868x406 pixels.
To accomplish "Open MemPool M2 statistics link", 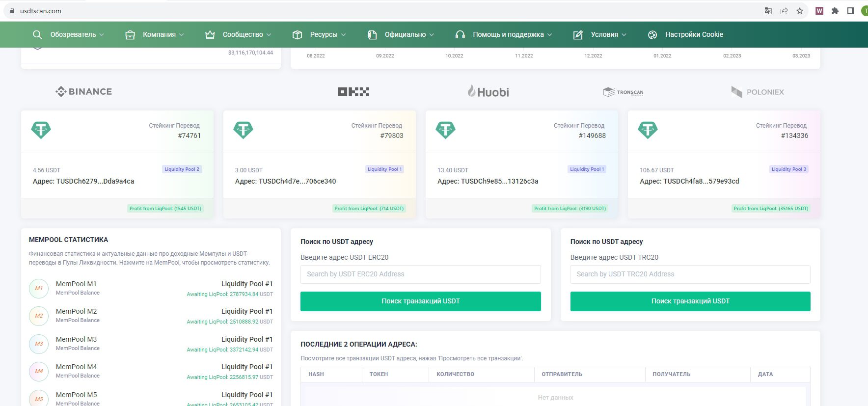I will click(76, 311).
